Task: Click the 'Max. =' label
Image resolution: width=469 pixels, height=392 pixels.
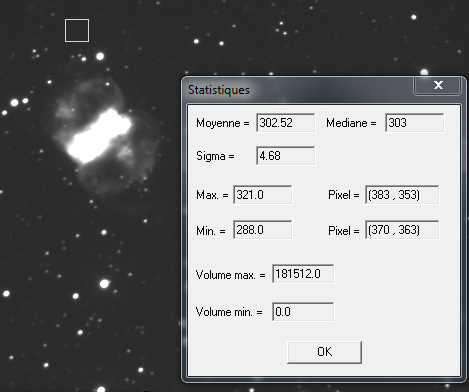Action: tap(212, 195)
